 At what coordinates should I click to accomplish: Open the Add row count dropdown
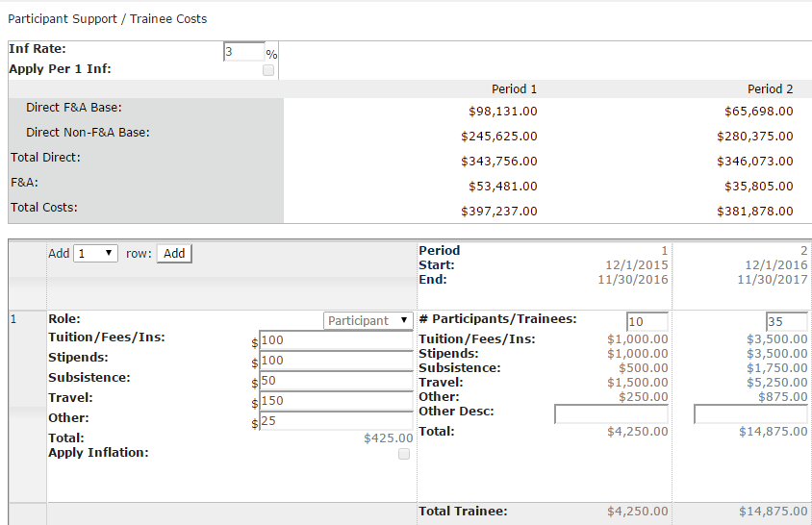coord(96,254)
